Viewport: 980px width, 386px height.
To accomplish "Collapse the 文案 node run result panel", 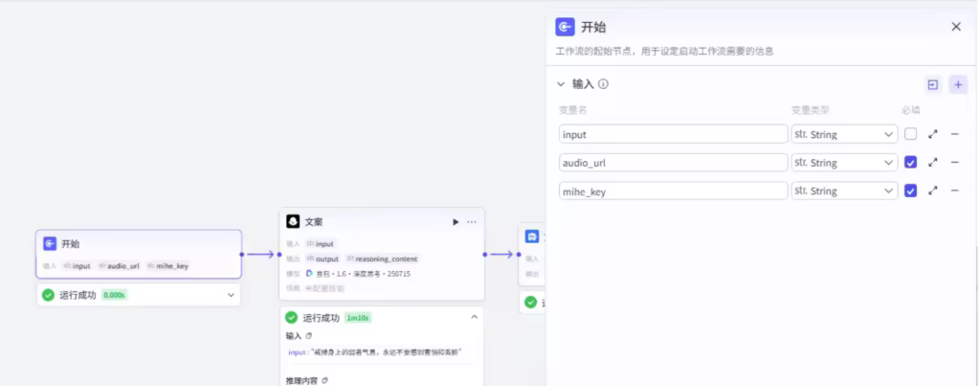I will tap(473, 317).
